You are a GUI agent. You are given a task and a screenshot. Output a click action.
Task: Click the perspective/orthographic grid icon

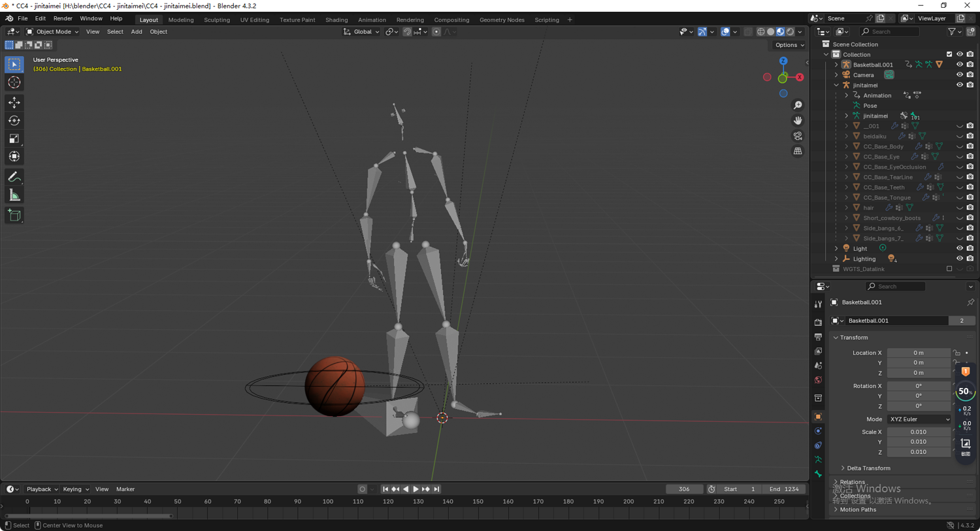pos(798,151)
